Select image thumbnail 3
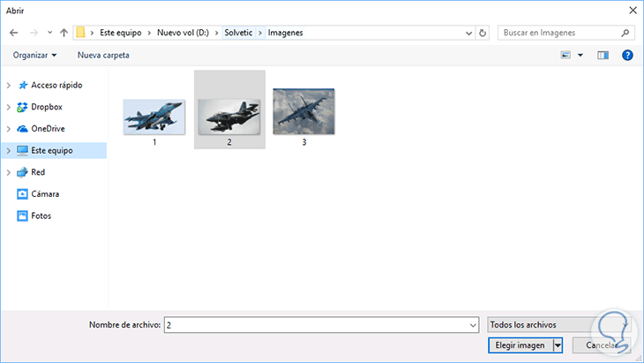The height and width of the screenshot is (363, 644). [x=304, y=111]
